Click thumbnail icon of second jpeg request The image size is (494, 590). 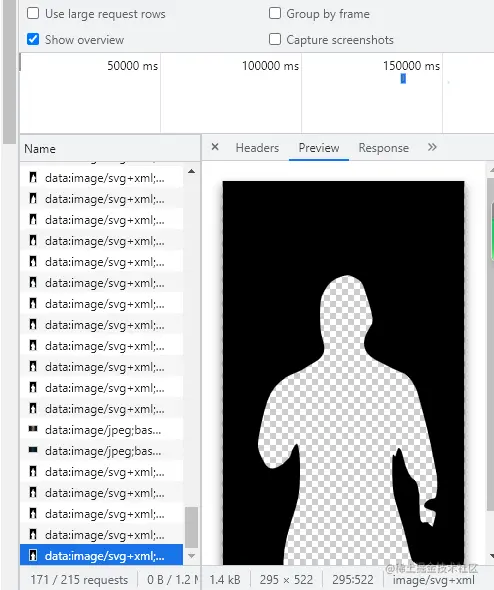(x=33, y=450)
